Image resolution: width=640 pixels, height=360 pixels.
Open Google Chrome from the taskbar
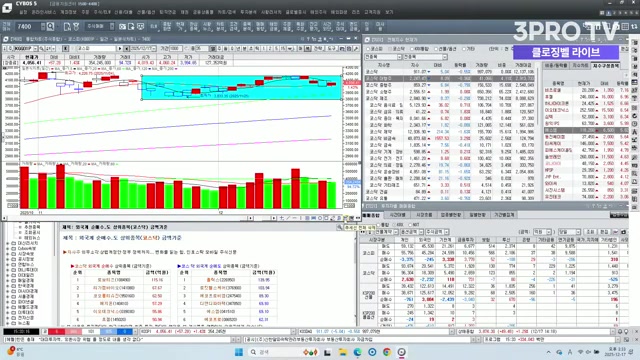click(x=387, y=352)
